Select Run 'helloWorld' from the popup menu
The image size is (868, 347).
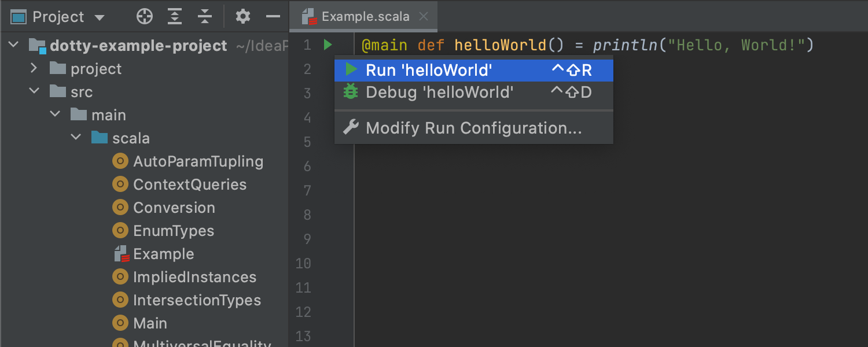coord(474,70)
